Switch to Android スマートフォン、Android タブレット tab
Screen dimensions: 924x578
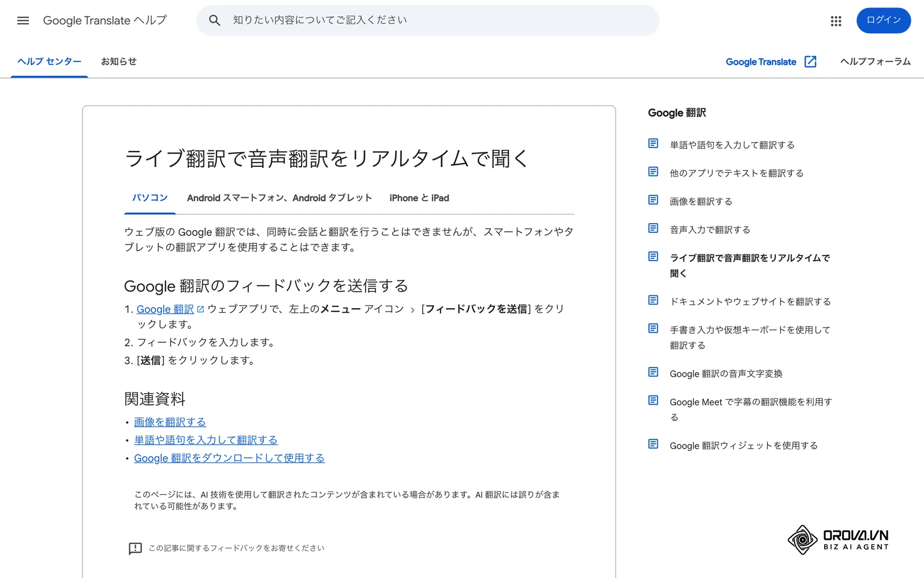click(x=280, y=198)
